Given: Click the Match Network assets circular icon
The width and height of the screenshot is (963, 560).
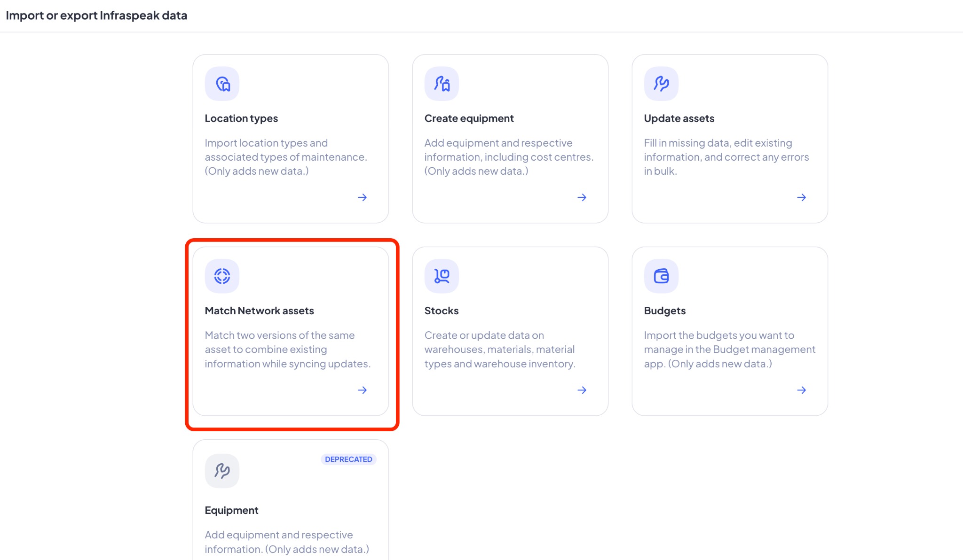Looking at the screenshot, I should point(222,276).
